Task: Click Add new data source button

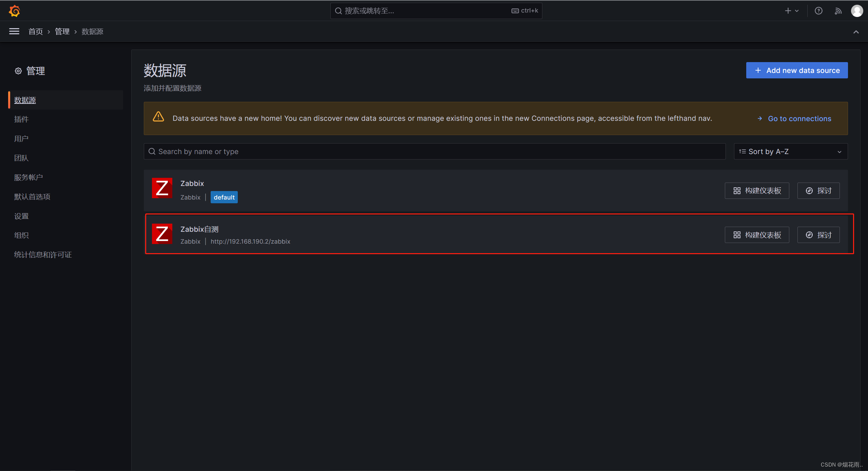Action: [796, 70]
